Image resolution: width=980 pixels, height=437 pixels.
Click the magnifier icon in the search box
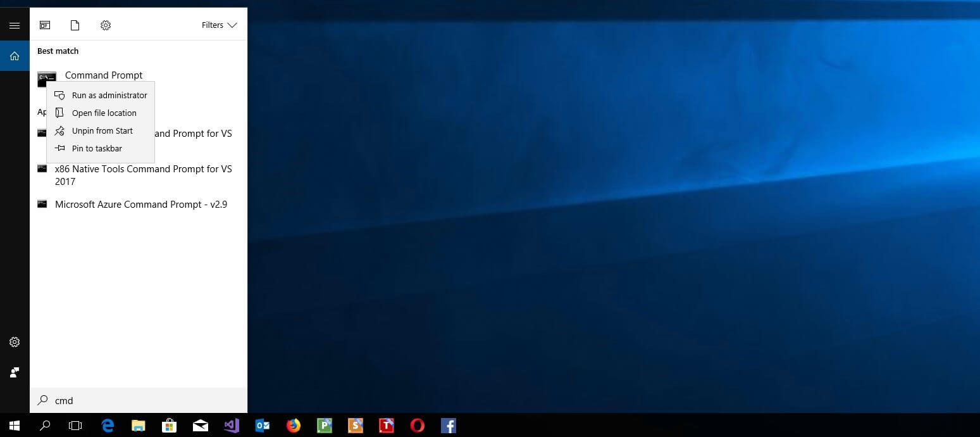coord(42,400)
